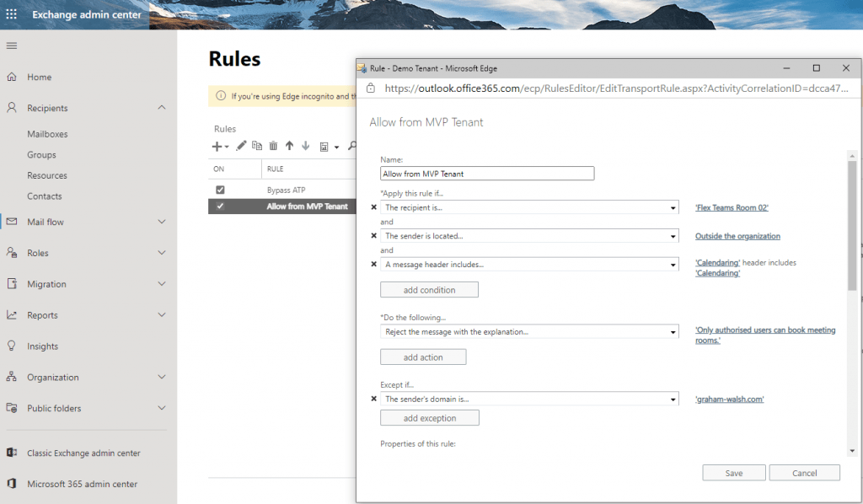Go to Mailboxes page
The width and height of the screenshot is (863, 504).
pyautogui.click(x=47, y=134)
